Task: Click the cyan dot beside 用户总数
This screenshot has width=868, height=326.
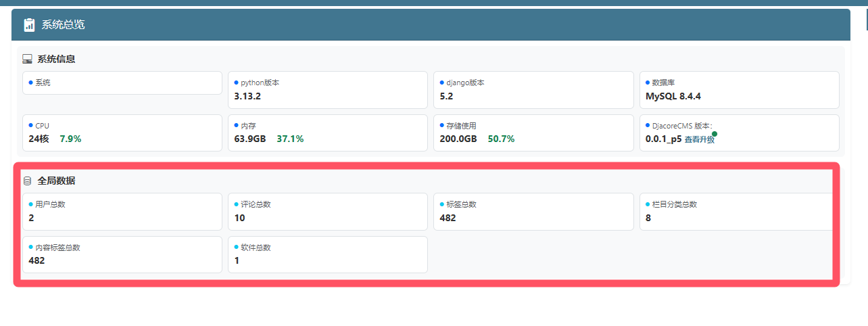Action: (30, 204)
